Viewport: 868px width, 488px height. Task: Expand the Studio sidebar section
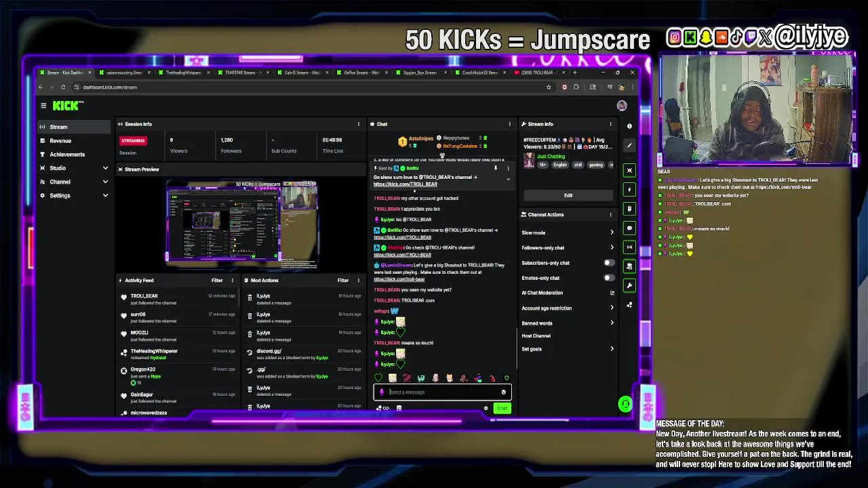[x=74, y=168]
